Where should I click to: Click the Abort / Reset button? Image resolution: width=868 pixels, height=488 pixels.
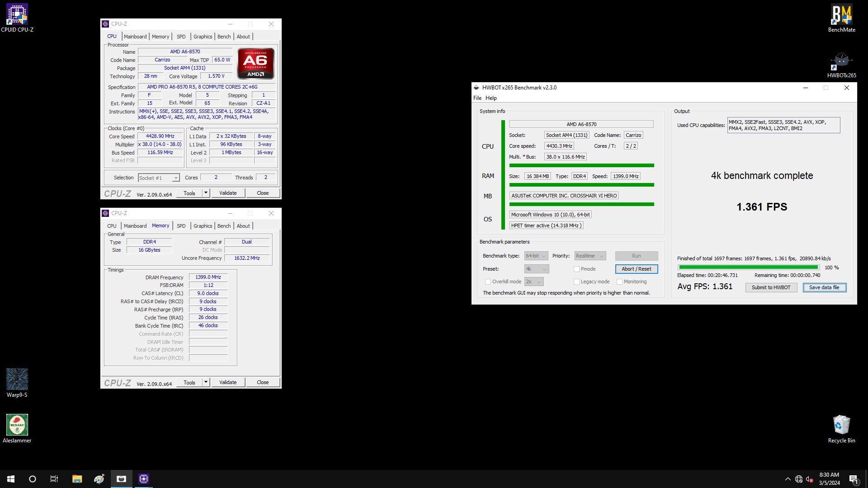click(636, 269)
